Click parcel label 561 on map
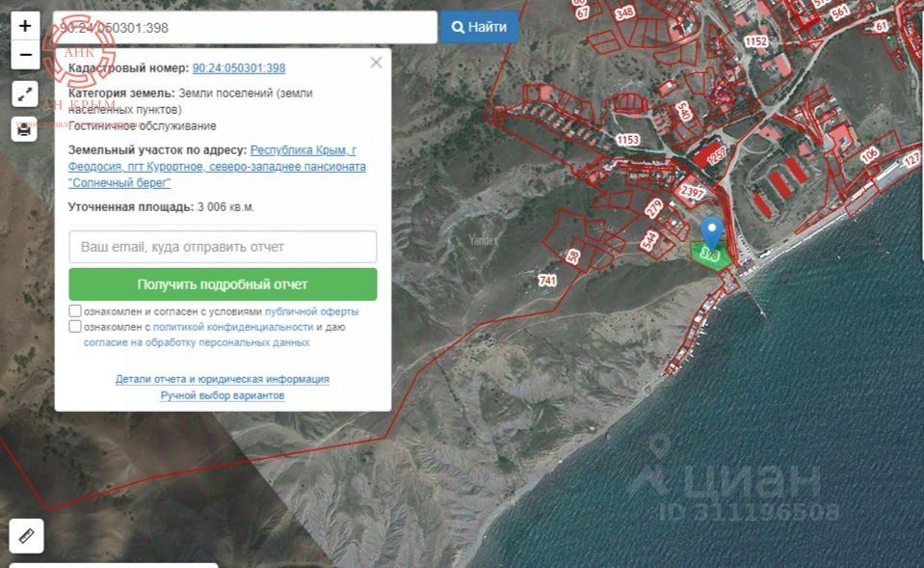This screenshot has height=568, width=924. [840, 12]
